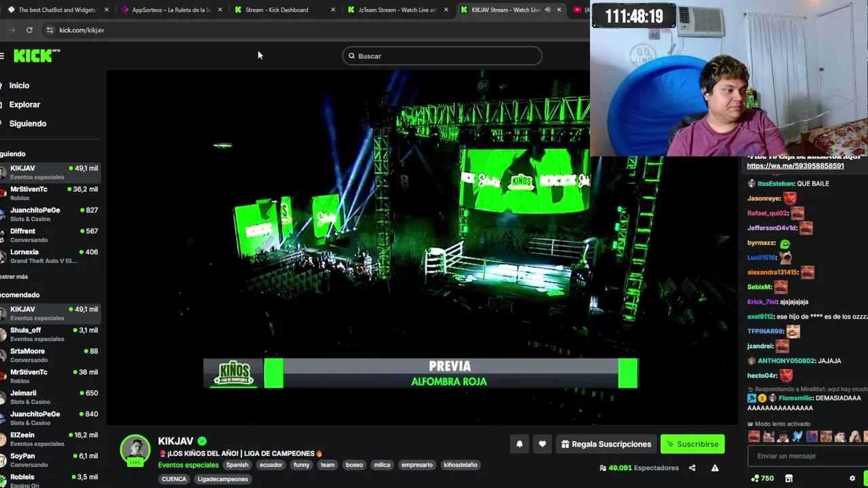Open the hamburger sidebar menu

point(2,56)
